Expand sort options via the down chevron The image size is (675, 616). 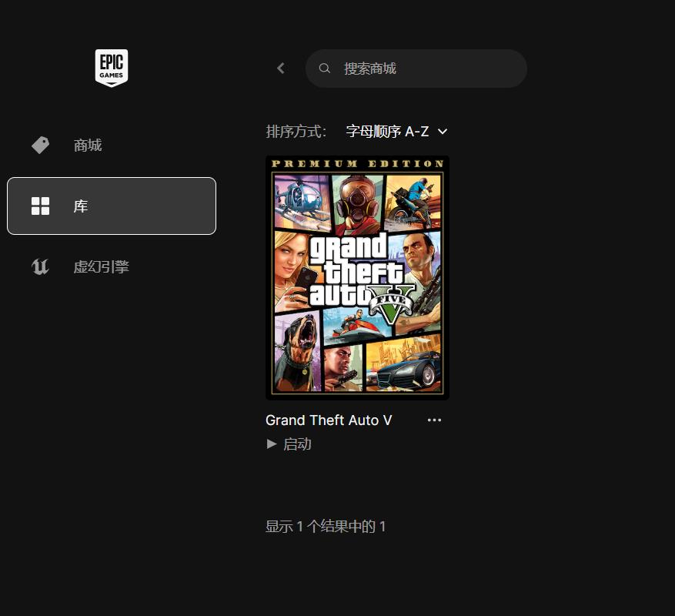tap(443, 131)
